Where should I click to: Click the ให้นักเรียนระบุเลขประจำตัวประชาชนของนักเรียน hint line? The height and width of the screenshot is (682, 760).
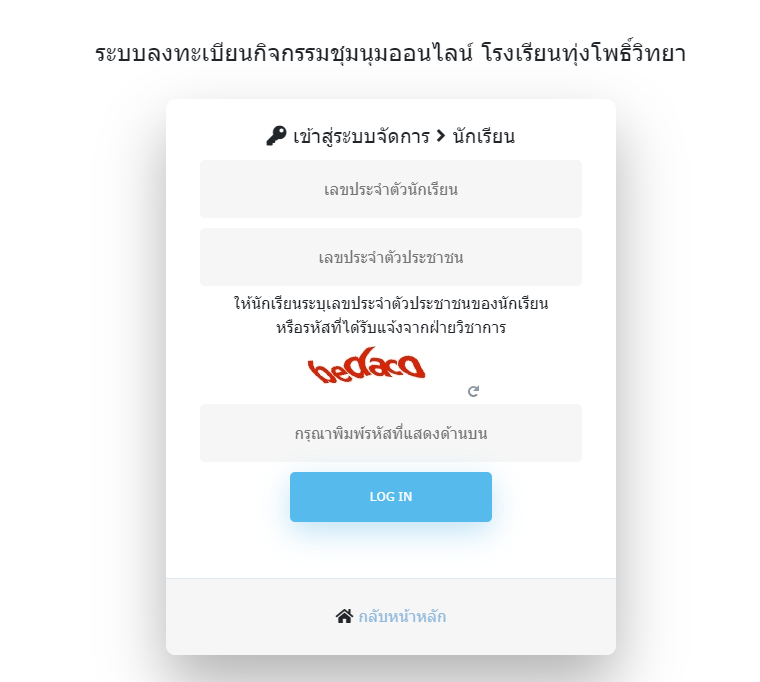click(391, 304)
